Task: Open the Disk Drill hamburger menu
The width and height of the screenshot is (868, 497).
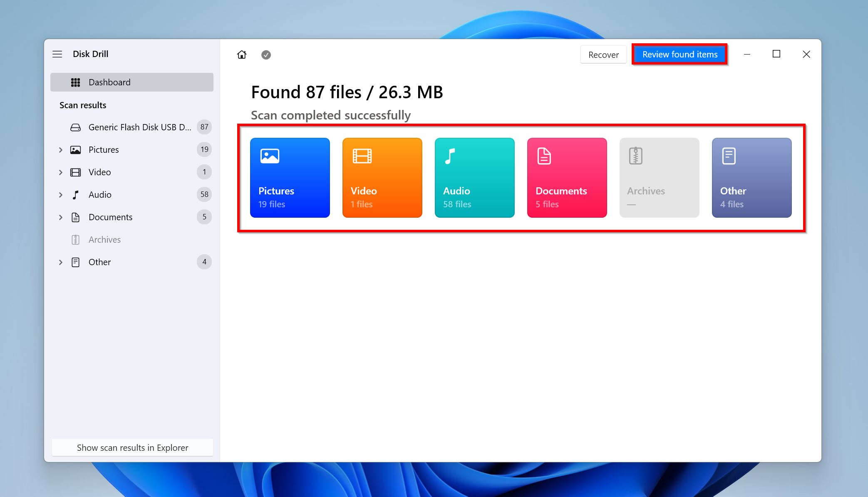Action: [x=58, y=54]
